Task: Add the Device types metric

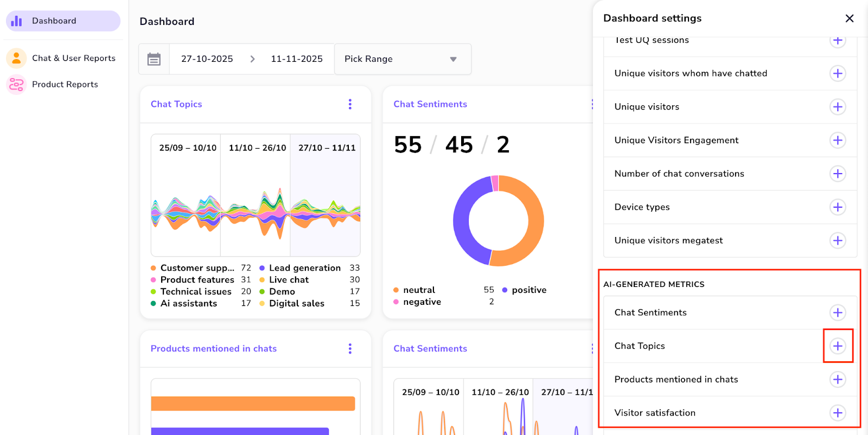Action: pyautogui.click(x=838, y=207)
